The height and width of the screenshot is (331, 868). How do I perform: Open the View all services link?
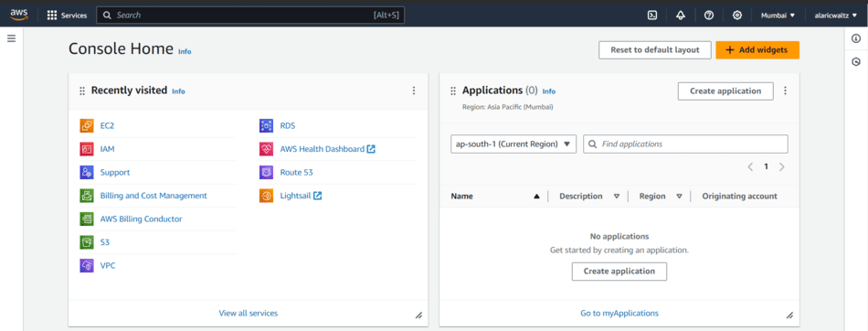[248, 314]
